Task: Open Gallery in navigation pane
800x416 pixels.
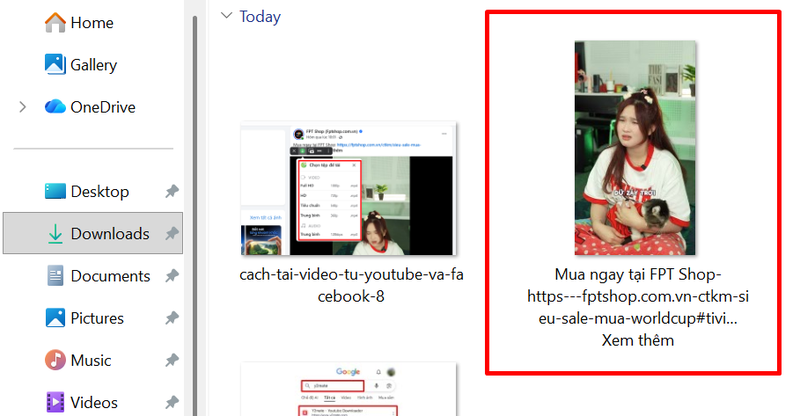Action: click(x=92, y=65)
